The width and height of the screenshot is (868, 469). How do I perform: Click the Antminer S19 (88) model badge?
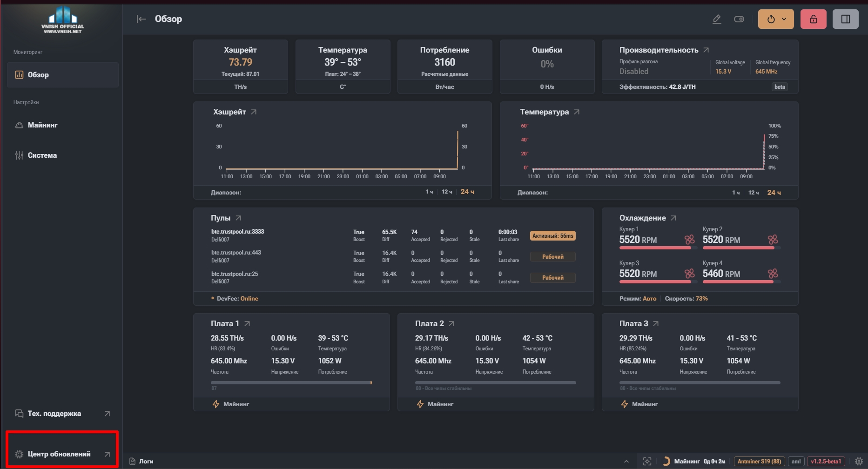[760, 462]
